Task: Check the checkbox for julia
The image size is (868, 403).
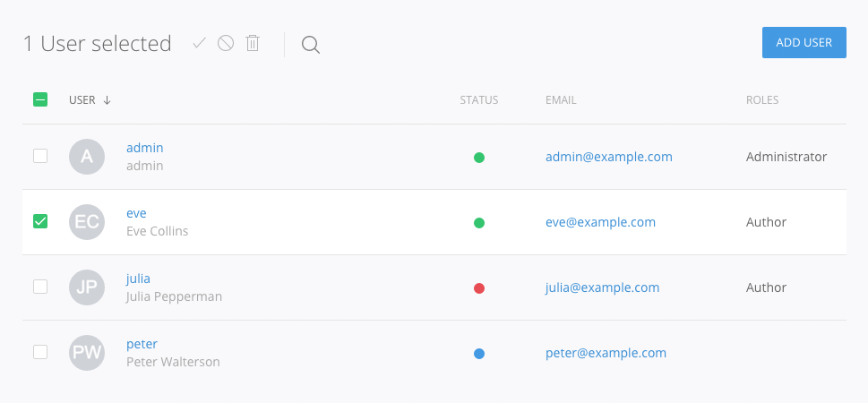Action: coord(40,287)
